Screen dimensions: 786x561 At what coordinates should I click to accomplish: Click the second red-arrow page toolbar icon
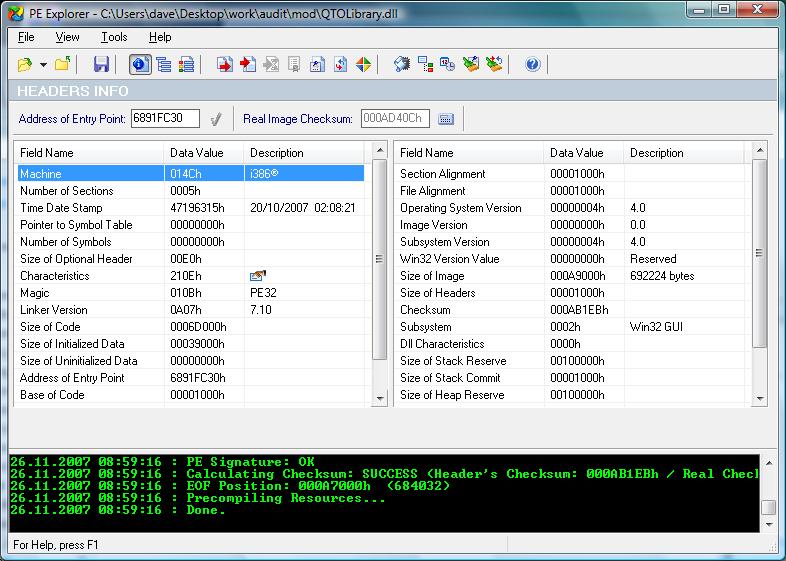[248, 64]
